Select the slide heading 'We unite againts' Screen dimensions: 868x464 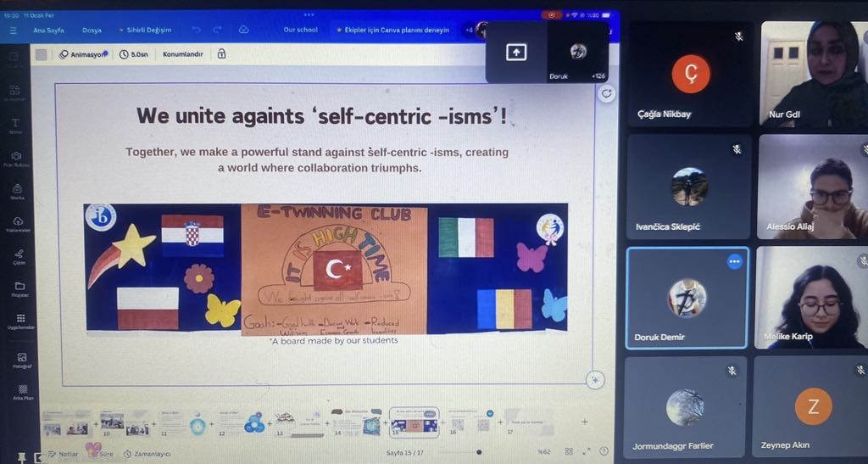click(321, 116)
